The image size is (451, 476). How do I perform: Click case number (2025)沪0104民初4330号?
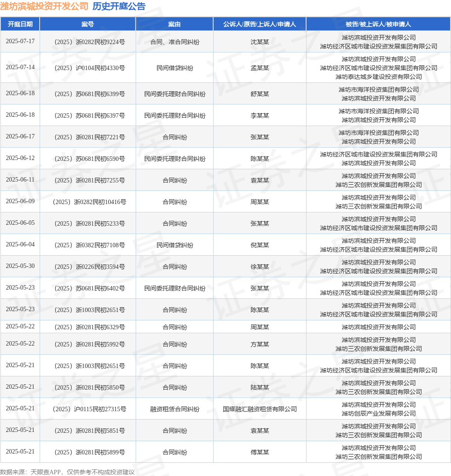click(x=89, y=68)
